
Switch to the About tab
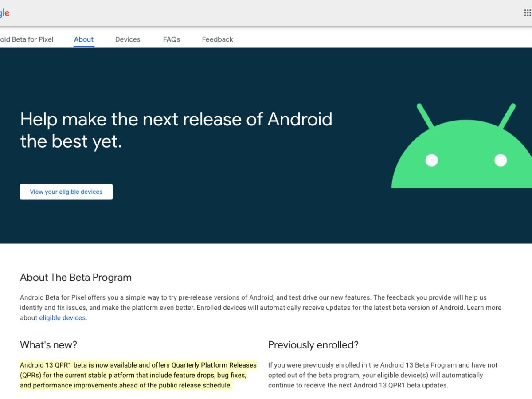[84, 39]
